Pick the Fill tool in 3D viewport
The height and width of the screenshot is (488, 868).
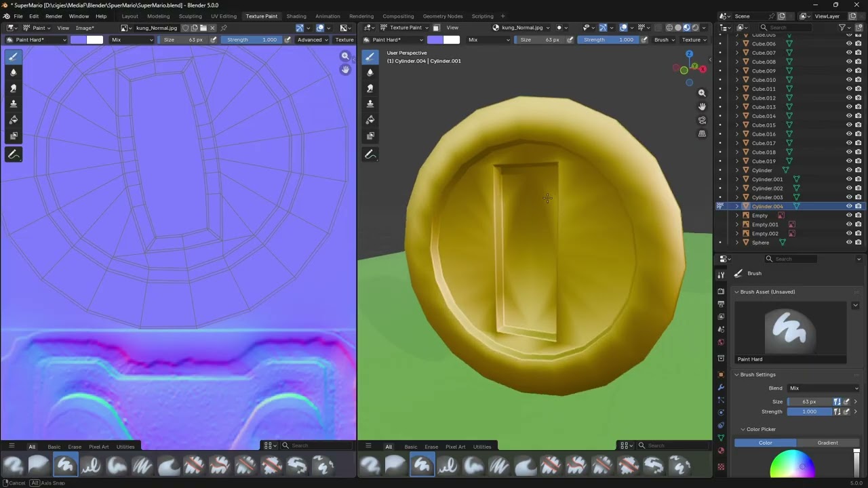(370, 119)
